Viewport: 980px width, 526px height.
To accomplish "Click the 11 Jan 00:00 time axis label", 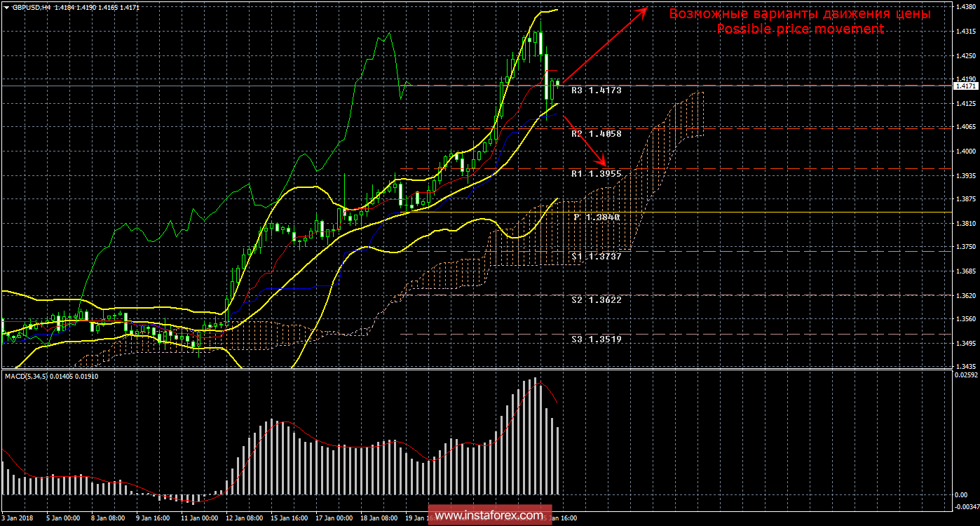I will [200, 518].
